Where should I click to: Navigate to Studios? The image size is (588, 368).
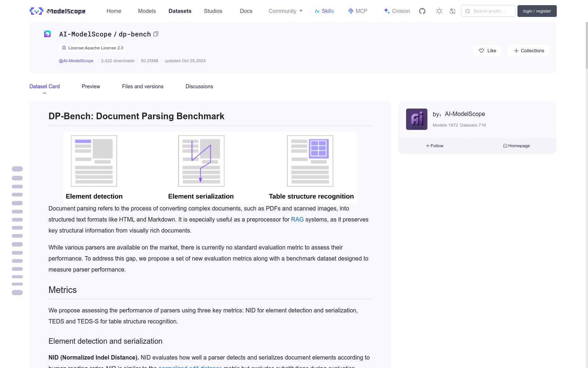tap(213, 11)
